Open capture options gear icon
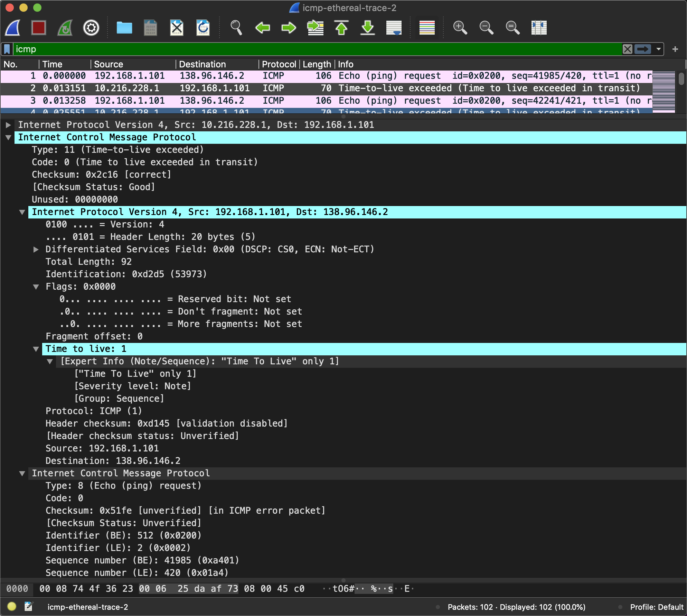Viewport: 687px width, 616px height. tap(91, 28)
